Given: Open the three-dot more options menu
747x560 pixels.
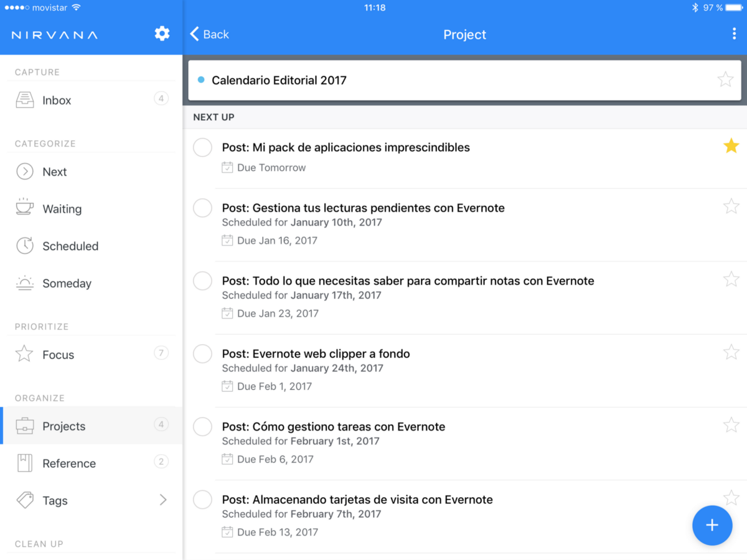Looking at the screenshot, I should pyautogui.click(x=734, y=34).
